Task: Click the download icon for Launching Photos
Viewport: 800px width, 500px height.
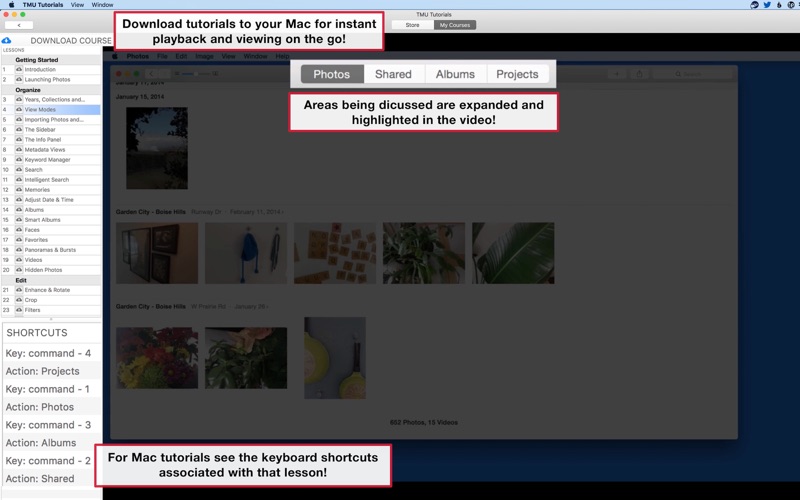Action: (19, 80)
